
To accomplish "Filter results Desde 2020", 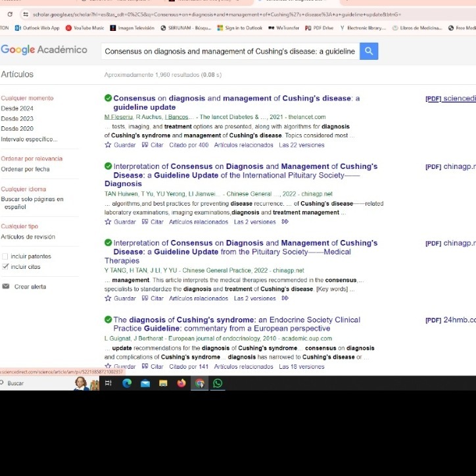I will (x=17, y=128).
